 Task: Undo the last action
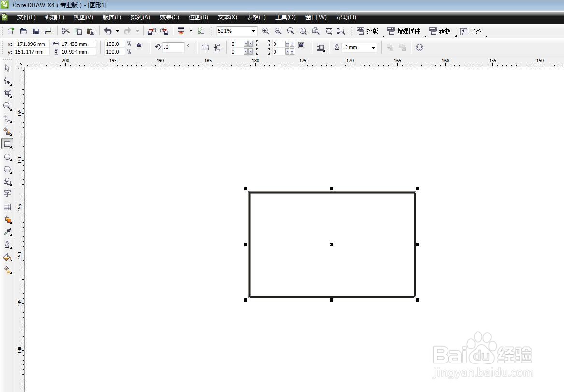coord(108,31)
